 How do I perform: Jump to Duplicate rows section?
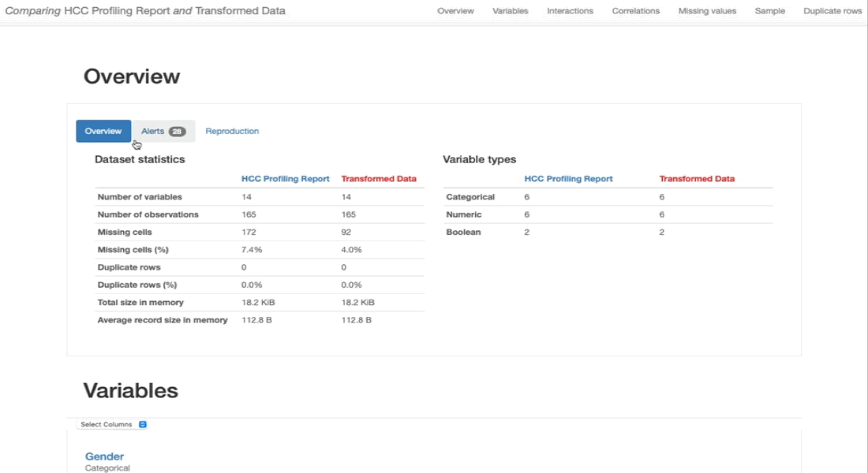pos(832,10)
